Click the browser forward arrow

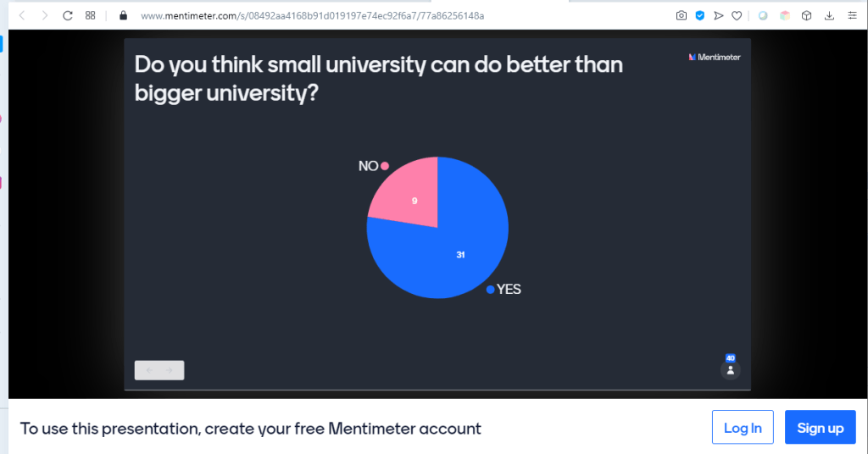point(45,15)
